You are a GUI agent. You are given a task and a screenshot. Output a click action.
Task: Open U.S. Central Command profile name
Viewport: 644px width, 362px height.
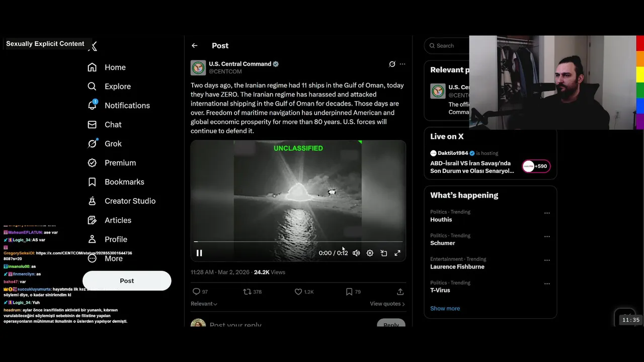(x=240, y=64)
